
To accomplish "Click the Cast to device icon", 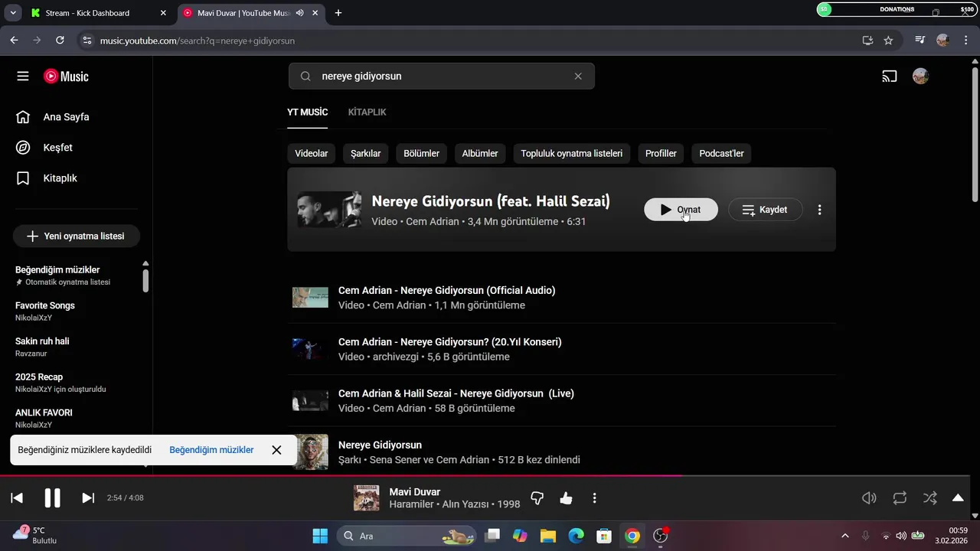I will tap(889, 77).
